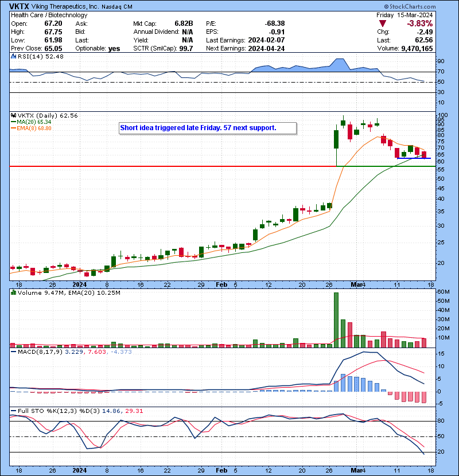Click the 60M label on the volume axis
The image size is (459, 476).
443,292
